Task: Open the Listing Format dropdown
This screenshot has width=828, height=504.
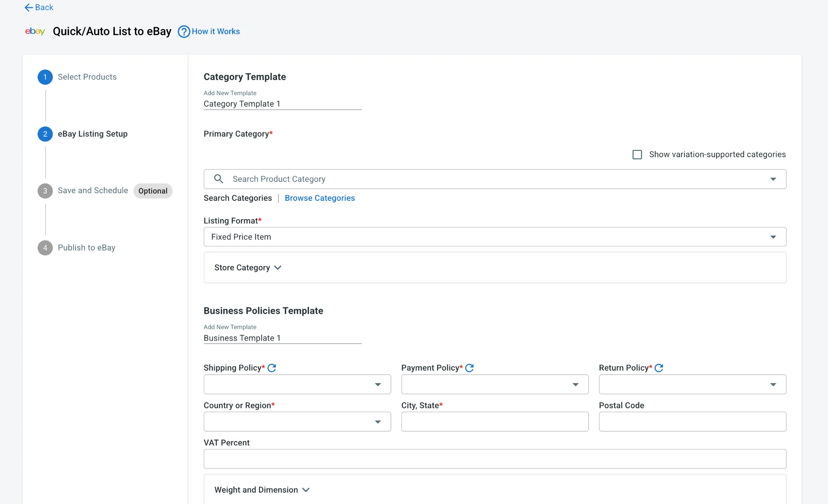Action: pos(495,237)
